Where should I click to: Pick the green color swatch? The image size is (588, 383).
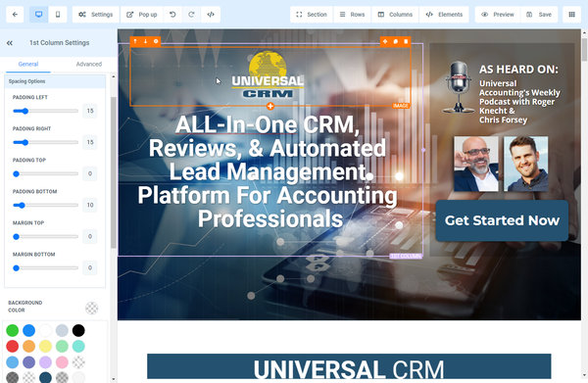pos(13,330)
